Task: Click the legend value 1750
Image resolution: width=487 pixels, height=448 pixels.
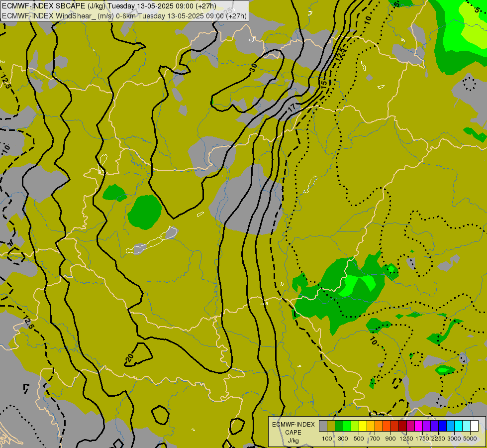Action: pos(422,439)
